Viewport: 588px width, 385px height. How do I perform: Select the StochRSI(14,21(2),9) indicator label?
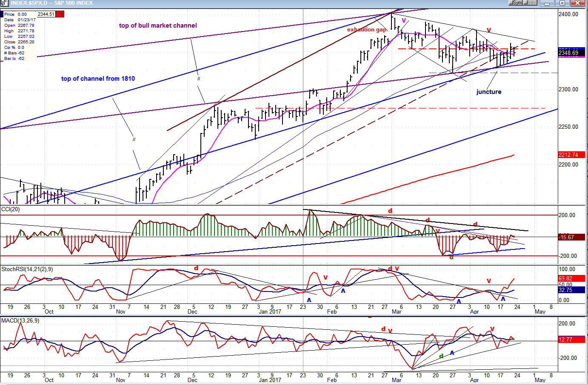27,269
